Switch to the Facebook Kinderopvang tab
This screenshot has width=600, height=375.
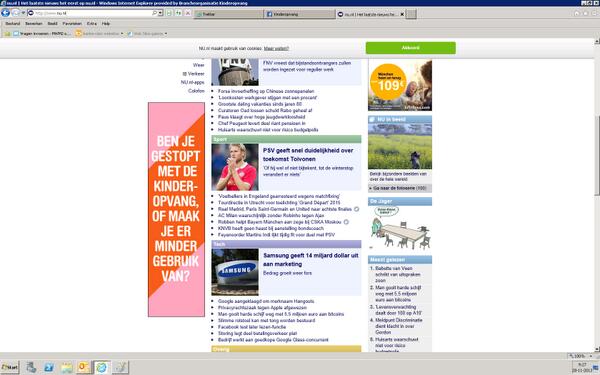coord(300,14)
